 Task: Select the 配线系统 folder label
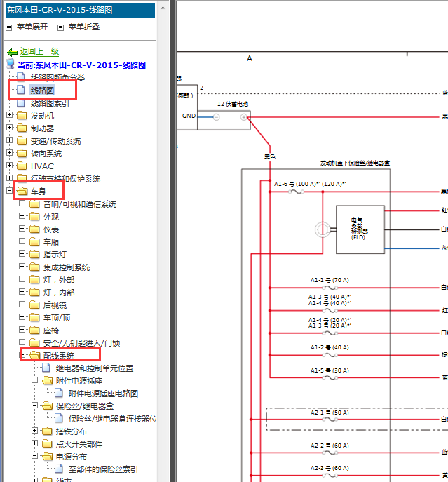coord(59,355)
